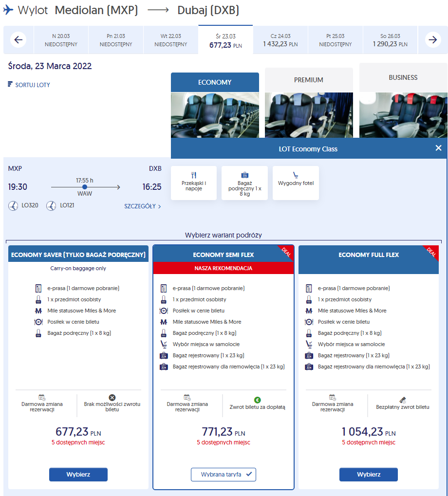Select Monday 21.03 date tab
This screenshot has height=496, width=448.
pos(116,40)
